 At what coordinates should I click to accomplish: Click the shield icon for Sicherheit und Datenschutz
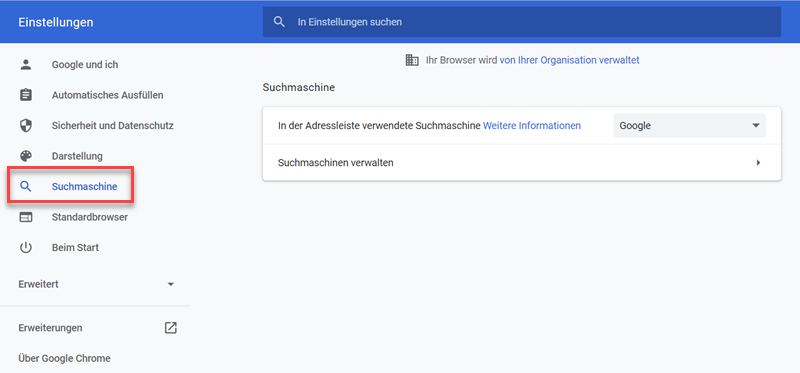click(x=26, y=126)
